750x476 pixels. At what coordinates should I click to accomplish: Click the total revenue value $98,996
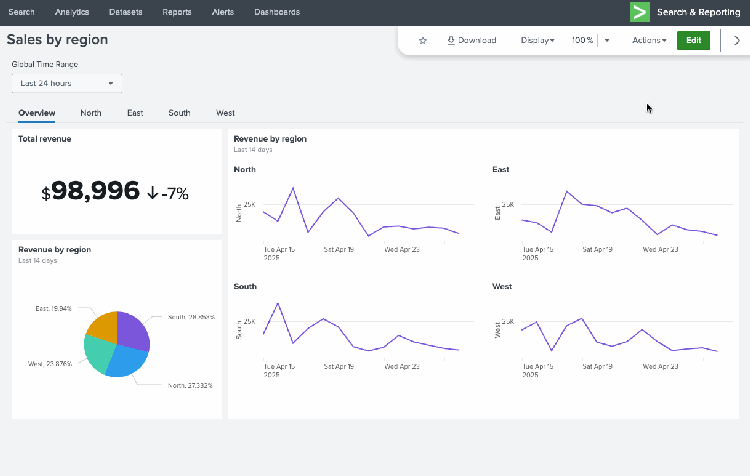[95, 193]
